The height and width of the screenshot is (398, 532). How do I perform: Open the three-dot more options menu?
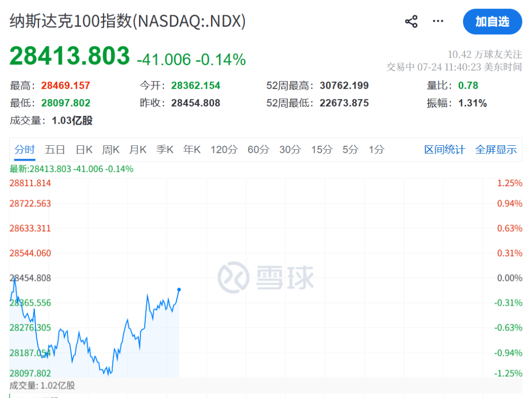pyautogui.click(x=438, y=21)
